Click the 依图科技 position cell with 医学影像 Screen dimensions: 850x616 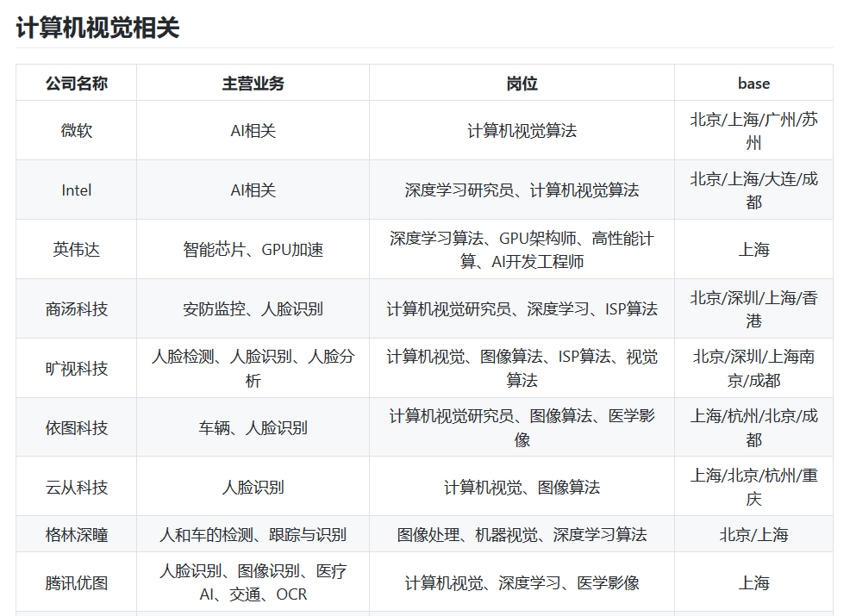(x=522, y=428)
